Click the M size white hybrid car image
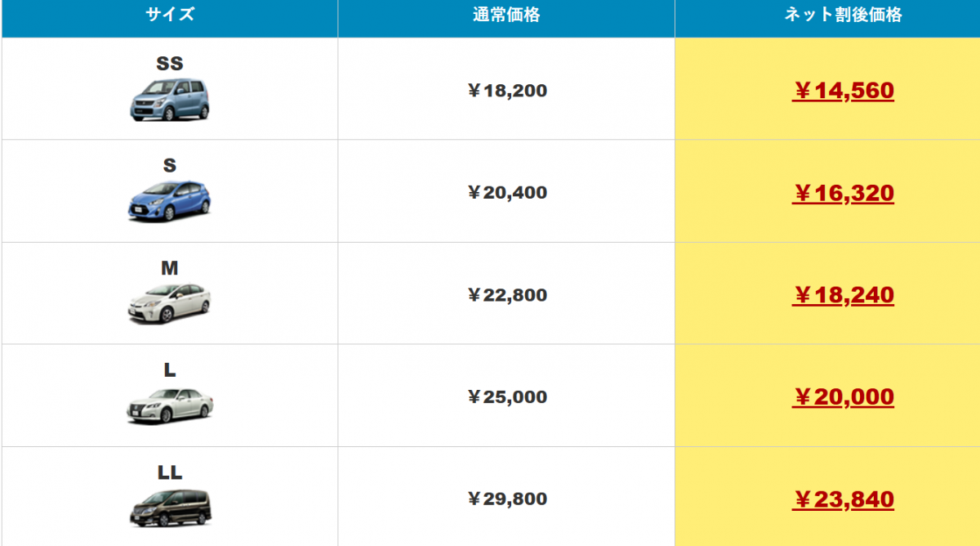This screenshot has width=980, height=546. click(169, 303)
